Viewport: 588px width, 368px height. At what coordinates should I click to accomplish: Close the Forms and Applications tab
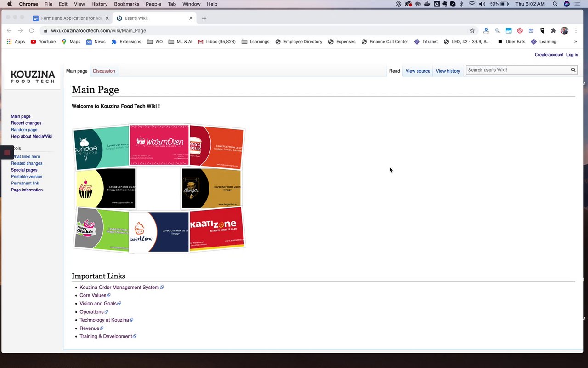tap(107, 18)
